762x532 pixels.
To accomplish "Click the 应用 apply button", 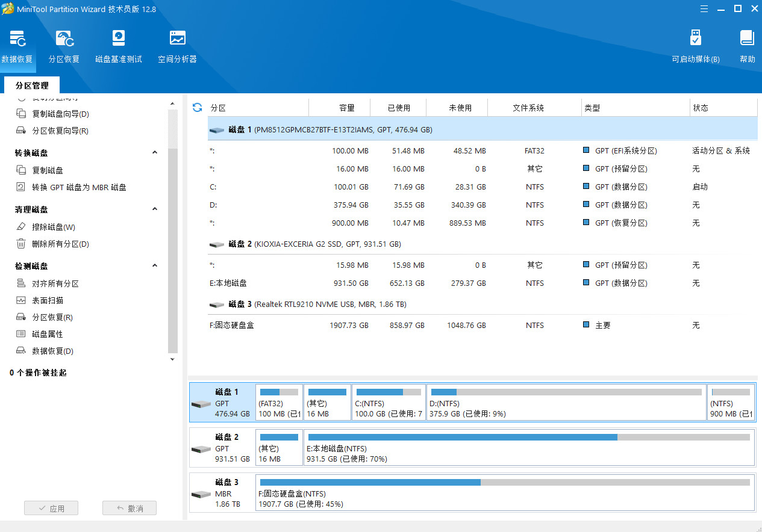I will tap(51, 508).
